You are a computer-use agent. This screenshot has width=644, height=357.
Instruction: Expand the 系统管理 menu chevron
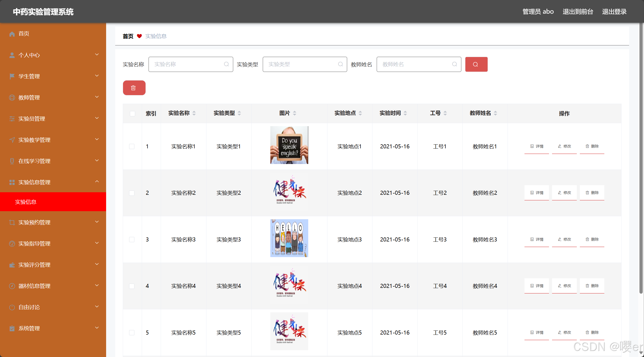click(x=97, y=328)
